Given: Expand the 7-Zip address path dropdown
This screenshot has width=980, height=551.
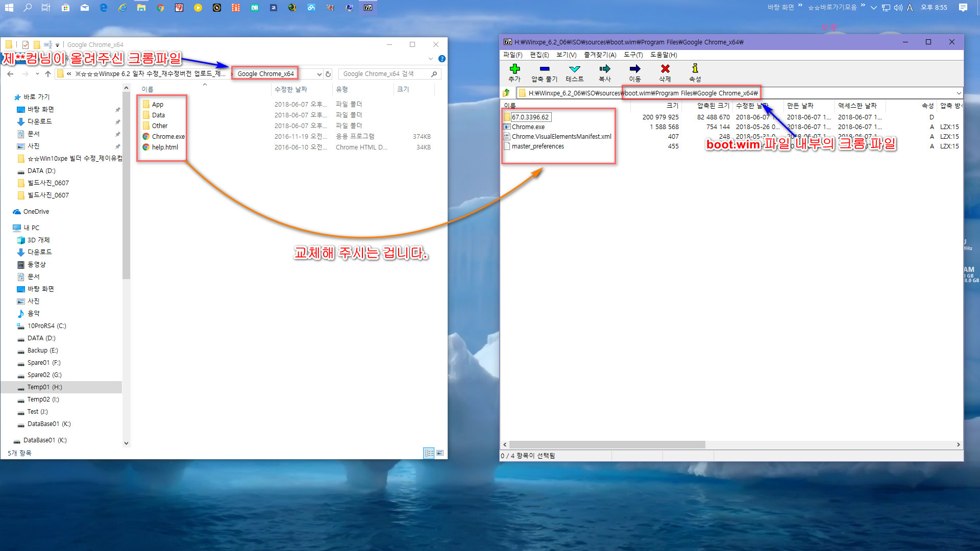Looking at the screenshot, I should coord(959,93).
